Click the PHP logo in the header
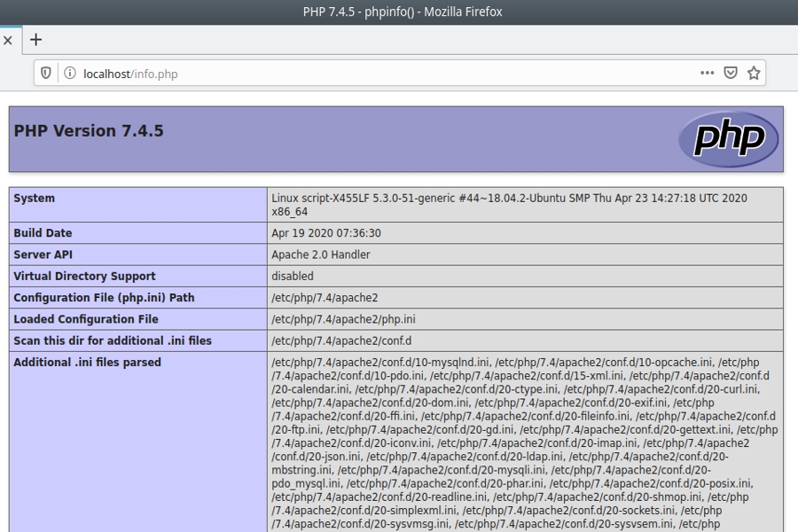 pyautogui.click(x=728, y=138)
